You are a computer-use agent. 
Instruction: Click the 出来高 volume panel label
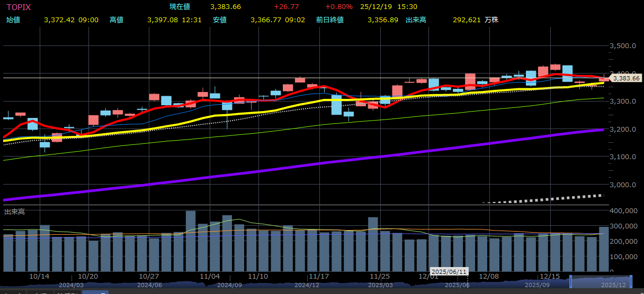click(14, 212)
